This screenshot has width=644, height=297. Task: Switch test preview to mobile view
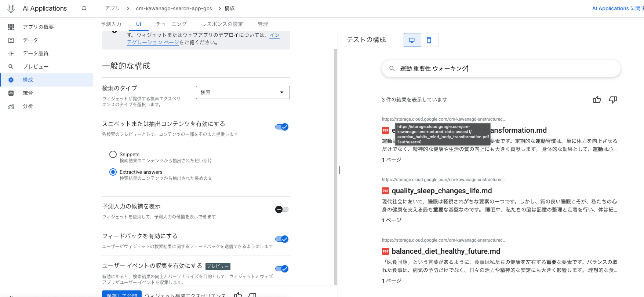point(429,40)
